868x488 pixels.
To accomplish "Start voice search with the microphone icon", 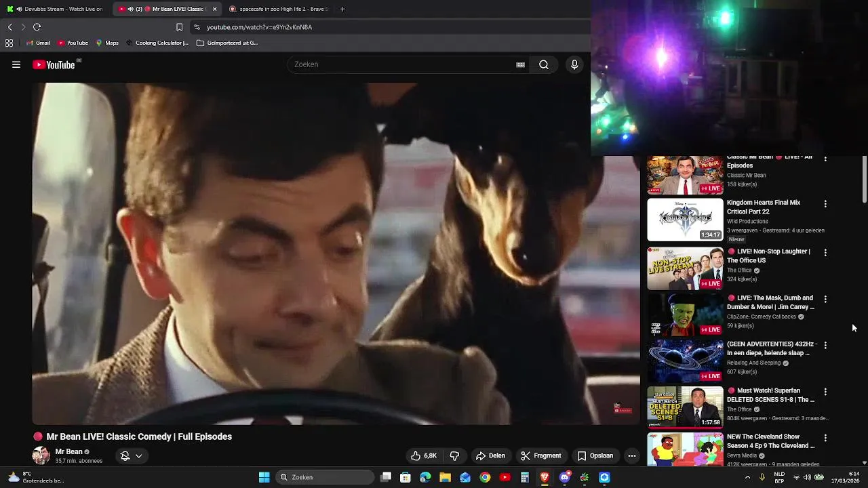I will coord(574,64).
